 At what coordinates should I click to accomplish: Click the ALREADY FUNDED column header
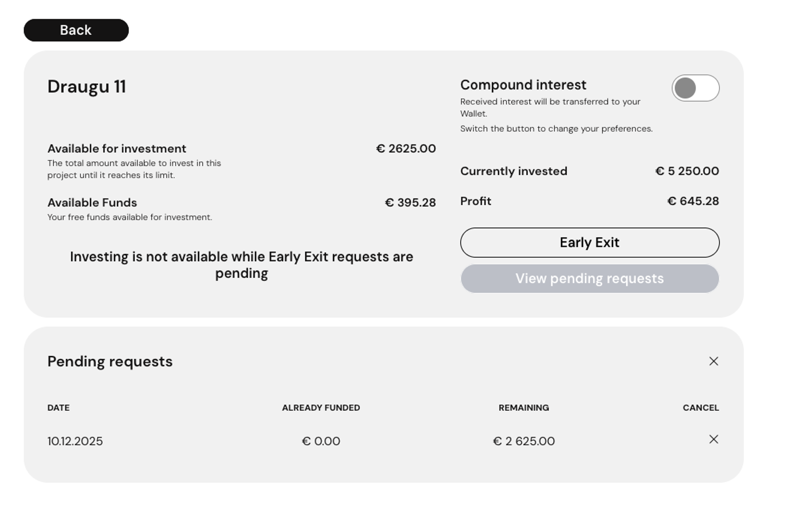pyautogui.click(x=321, y=408)
